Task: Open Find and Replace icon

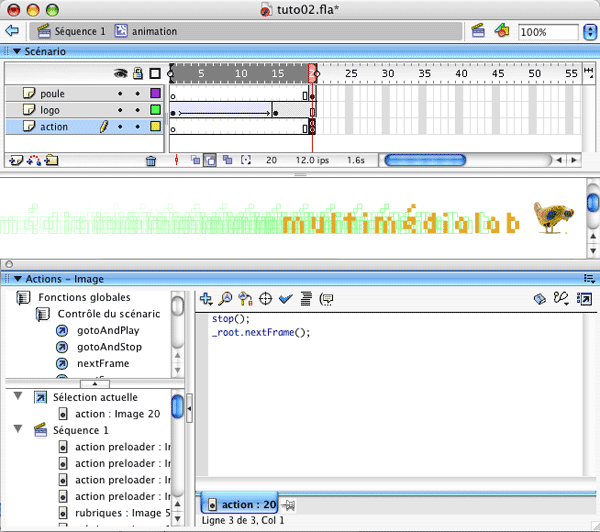Action: (x=245, y=299)
